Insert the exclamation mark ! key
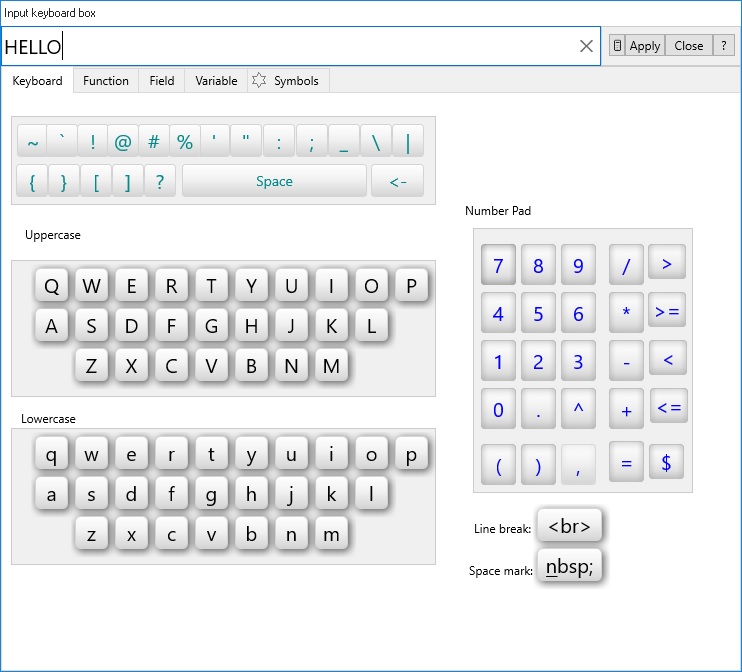Screen dimensions: 742x672 point(92,141)
